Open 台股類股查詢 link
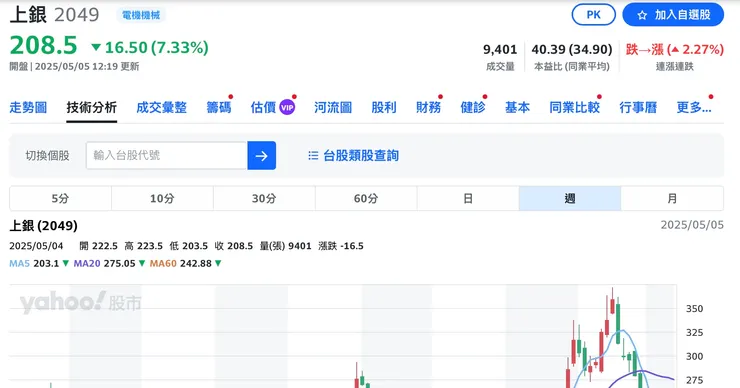Screen dimensions: 740x388 click(x=361, y=156)
